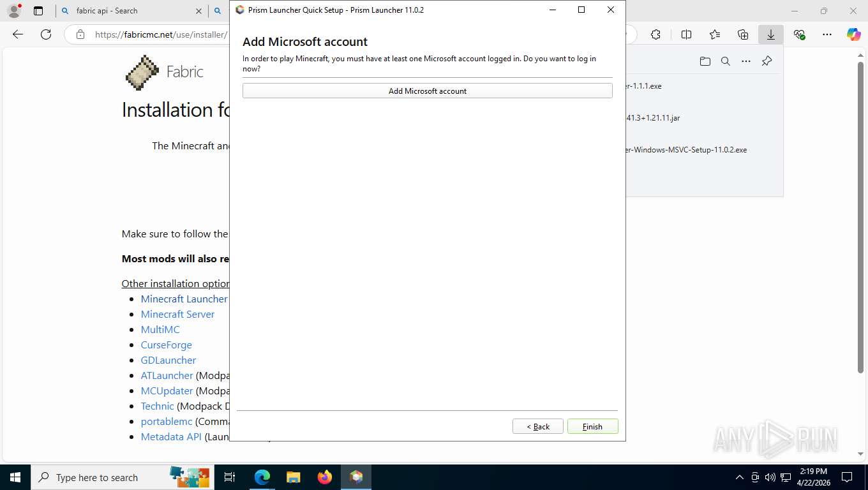Open Browser essentials heart icon
This screenshot has height=490, width=868.
coord(799,34)
